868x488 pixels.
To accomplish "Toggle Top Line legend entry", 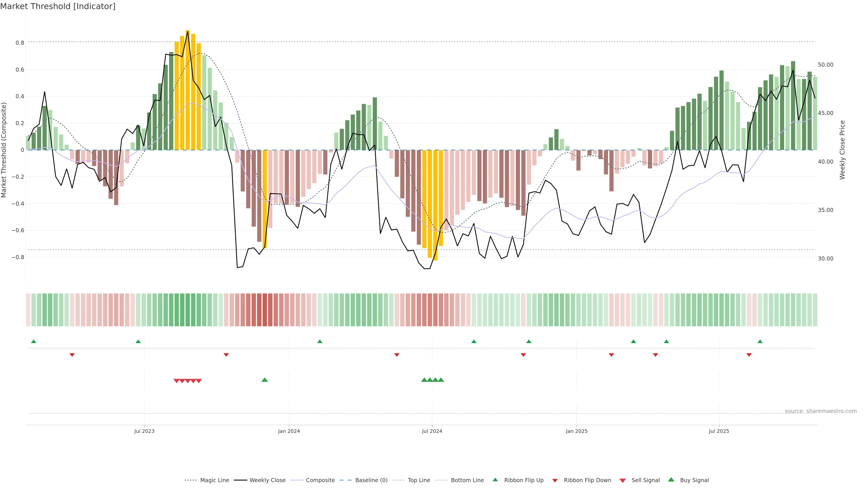I will [x=419, y=480].
